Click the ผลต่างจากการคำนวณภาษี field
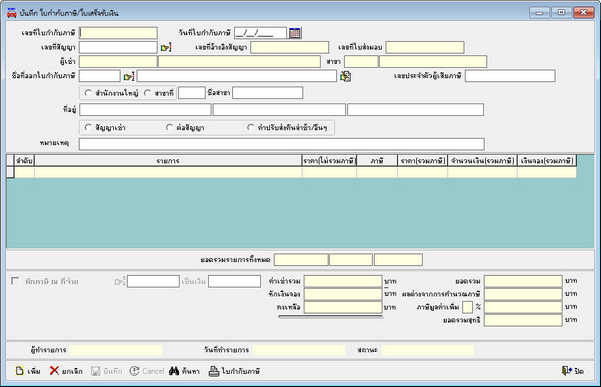This screenshot has width=601, height=387. (523, 294)
